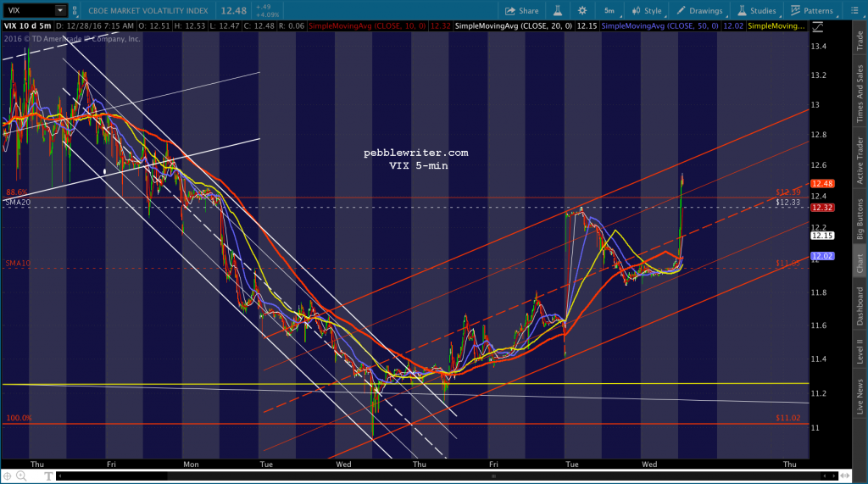Click the $11.02 price level label
The image size is (868, 484).
pos(787,418)
